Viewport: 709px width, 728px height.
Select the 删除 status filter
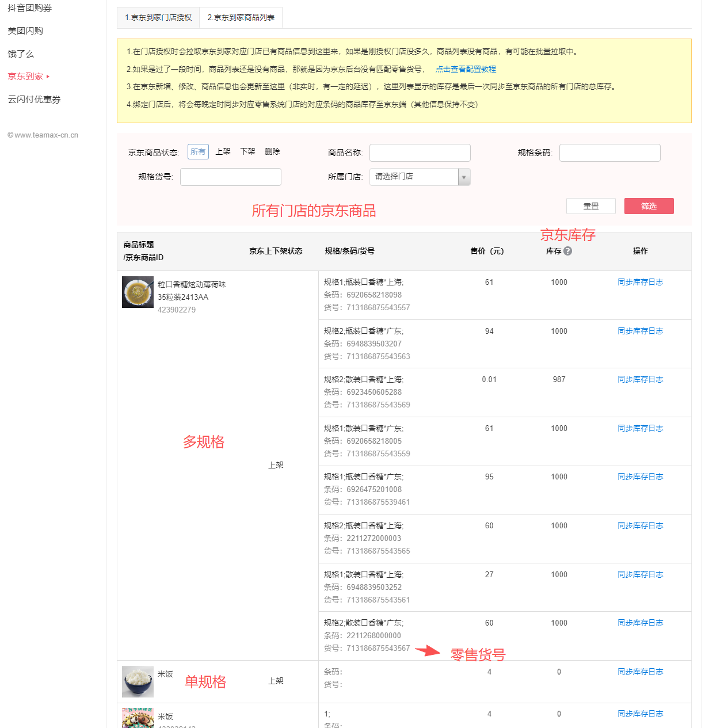tap(272, 151)
